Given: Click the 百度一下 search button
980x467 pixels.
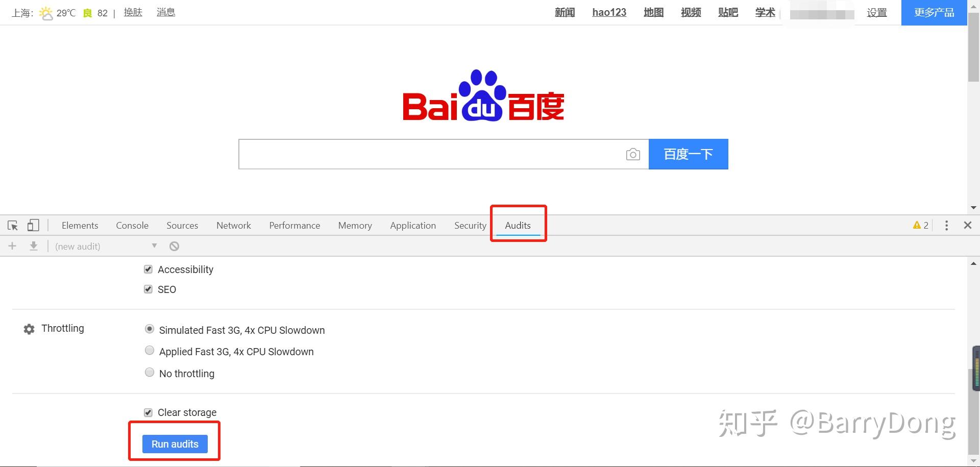Looking at the screenshot, I should pos(688,154).
